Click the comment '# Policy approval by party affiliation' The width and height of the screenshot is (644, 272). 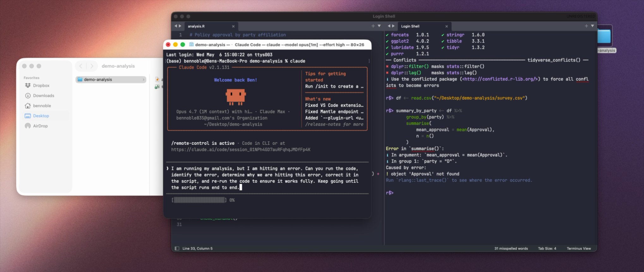(238, 35)
